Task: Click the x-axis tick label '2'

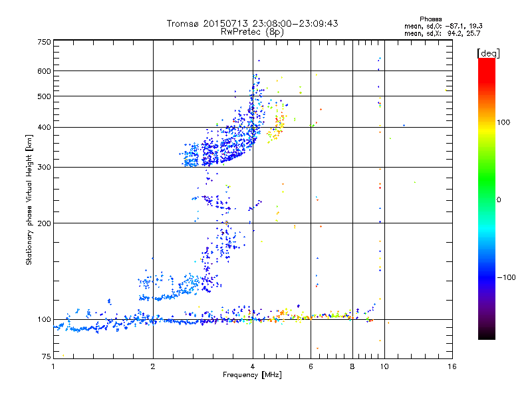Action: click(x=153, y=366)
